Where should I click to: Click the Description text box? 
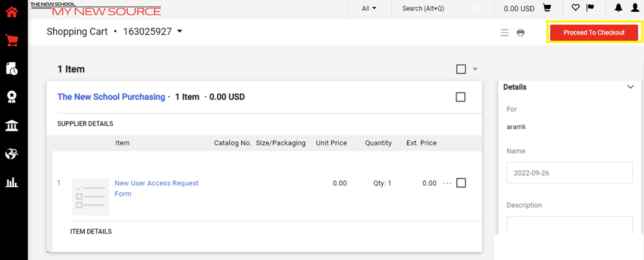(570, 226)
